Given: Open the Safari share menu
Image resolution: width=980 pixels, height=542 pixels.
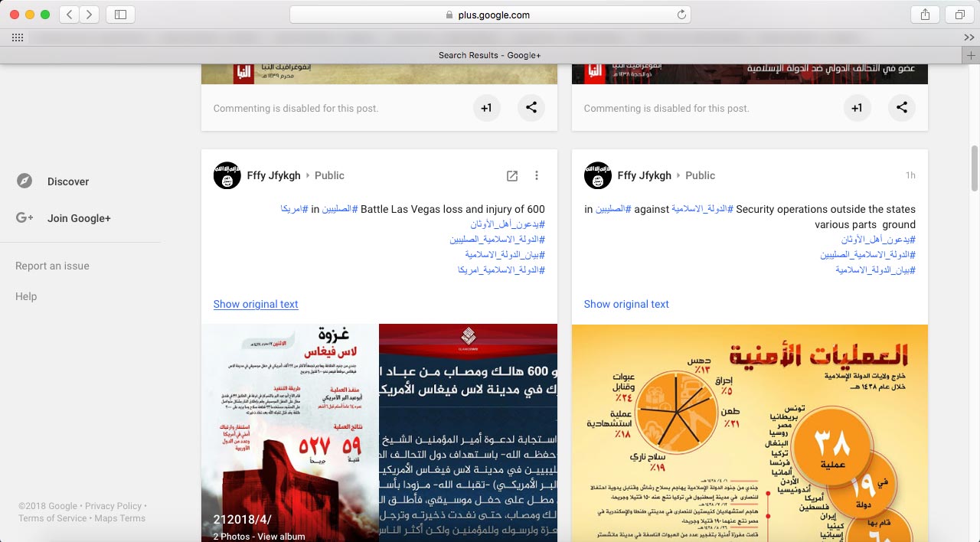Looking at the screenshot, I should tap(926, 15).
